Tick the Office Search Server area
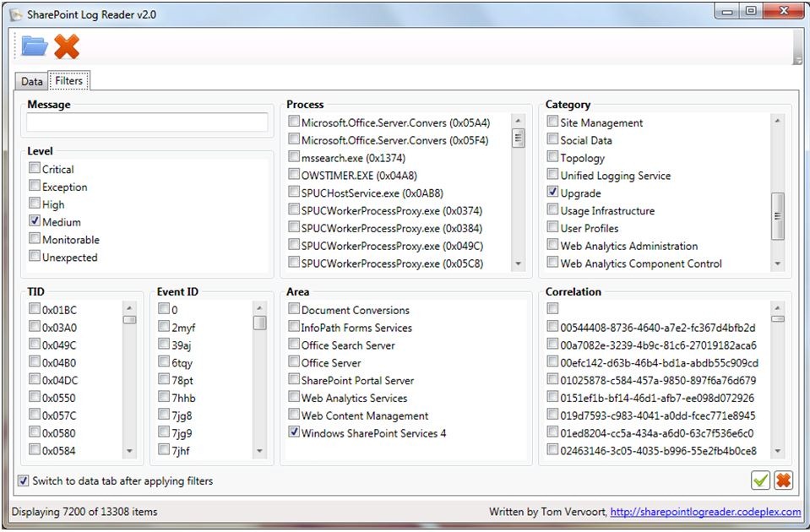The height and width of the screenshot is (532, 810). (x=294, y=344)
